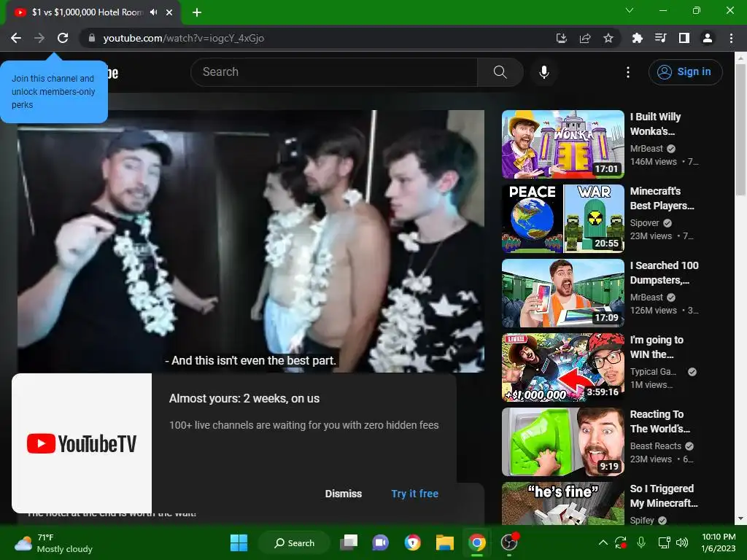This screenshot has height=560, width=747.
Task: Open the Chrome extensions puzzle icon
Action: point(637,38)
